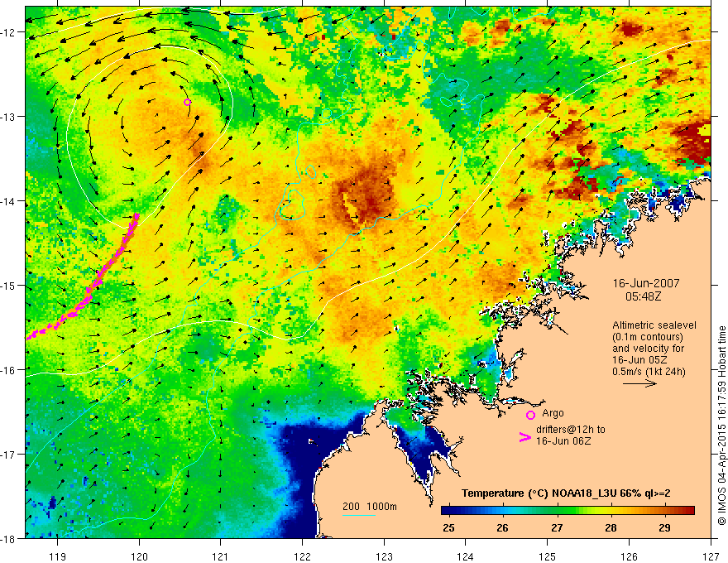Click the 'drifters@12h to' legend text
This screenshot has height=563, width=728.
click(571, 430)
